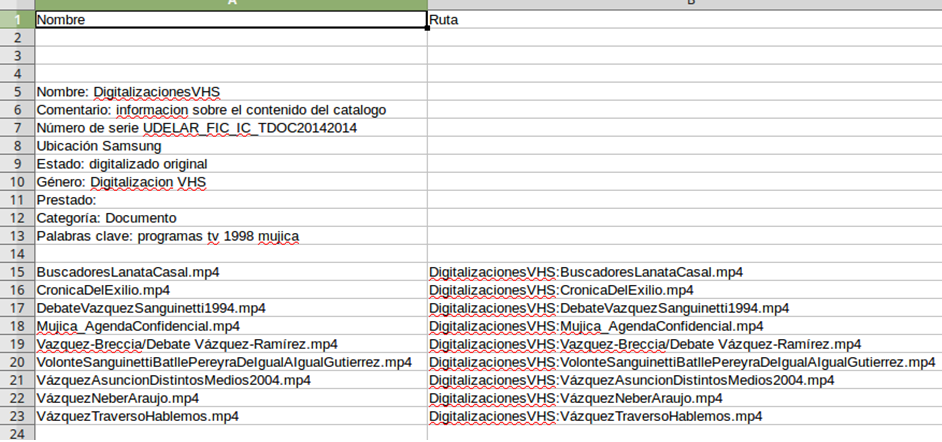Select Estado: digitalizado original cell
Image resolution: width=942 pixels, height=442 pixels.
231,164
